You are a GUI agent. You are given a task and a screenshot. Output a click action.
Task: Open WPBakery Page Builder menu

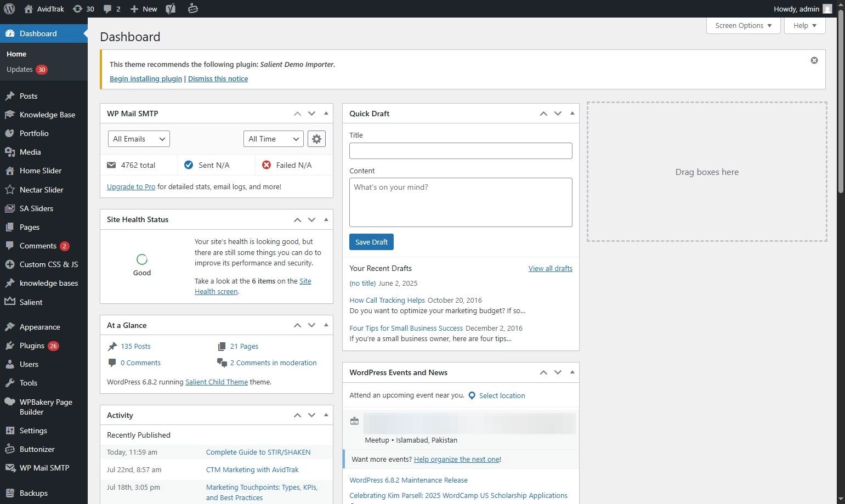tap(44, 407)
